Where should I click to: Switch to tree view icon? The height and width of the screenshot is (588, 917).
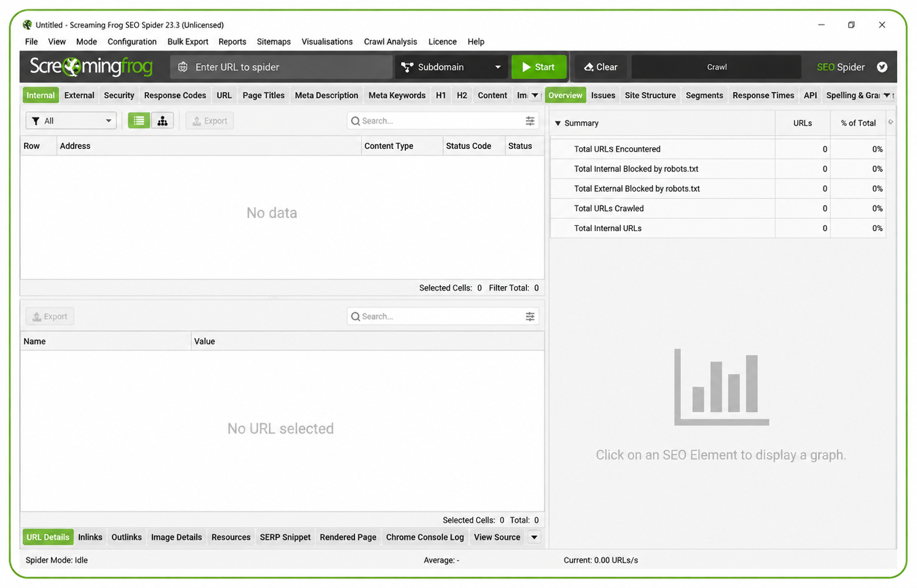(162, 121)
